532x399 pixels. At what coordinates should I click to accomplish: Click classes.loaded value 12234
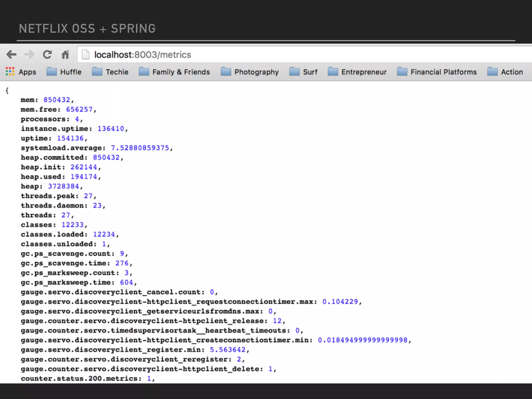point(104,234)
